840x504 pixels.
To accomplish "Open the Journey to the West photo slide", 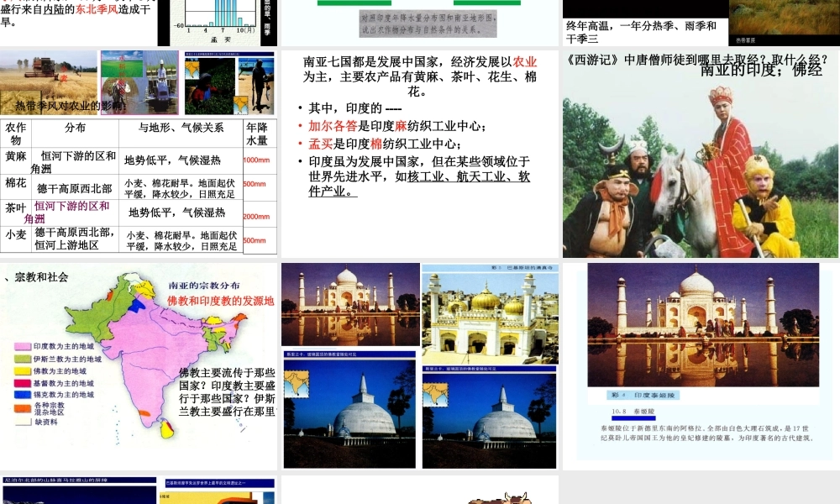I will click(701, 155).
